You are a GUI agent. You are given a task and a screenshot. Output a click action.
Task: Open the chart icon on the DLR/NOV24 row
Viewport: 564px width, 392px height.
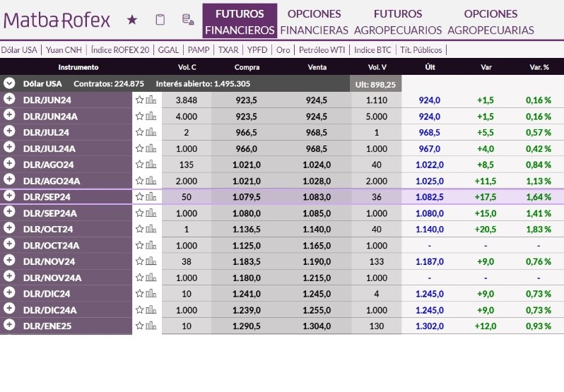coord(151,261)
